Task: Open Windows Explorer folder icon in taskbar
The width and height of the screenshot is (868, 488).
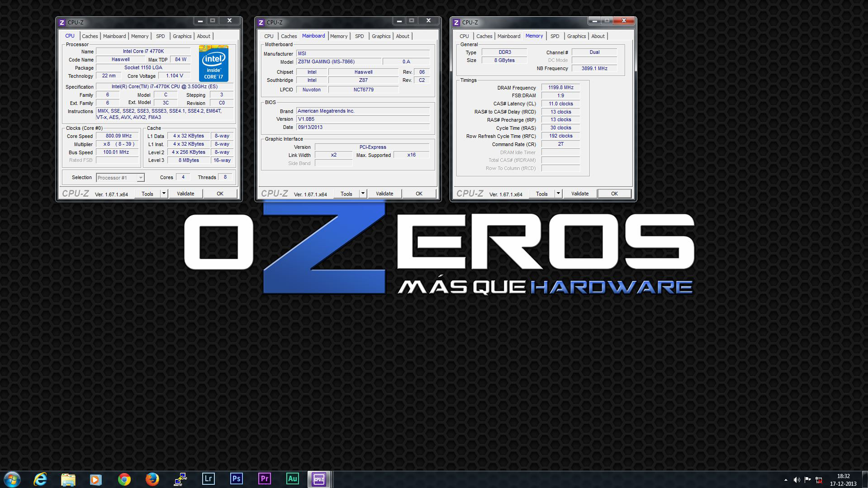Action: [68, 479]
